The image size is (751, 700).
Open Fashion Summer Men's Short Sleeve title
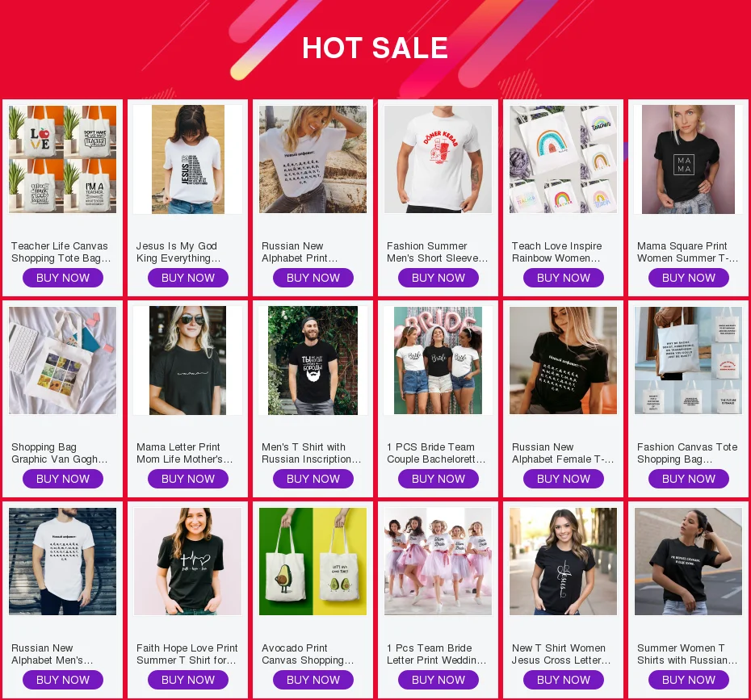pyautogui.click(x=438, y=252)
